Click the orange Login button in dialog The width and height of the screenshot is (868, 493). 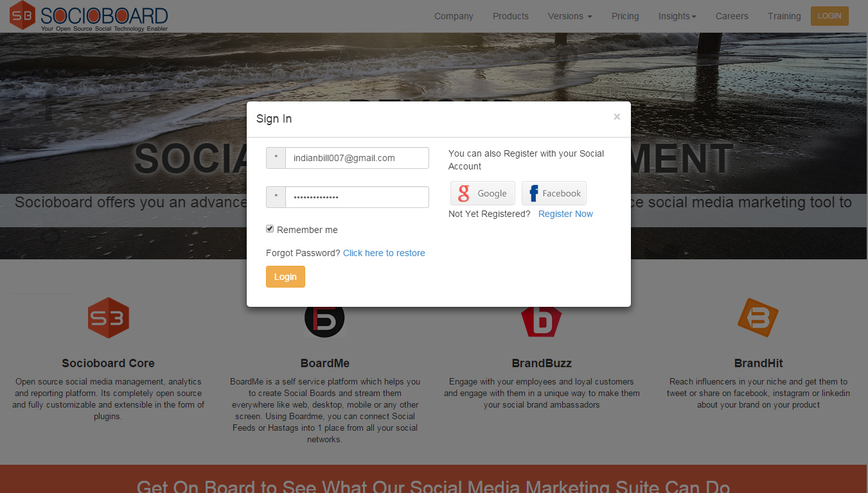click(285, 277)
